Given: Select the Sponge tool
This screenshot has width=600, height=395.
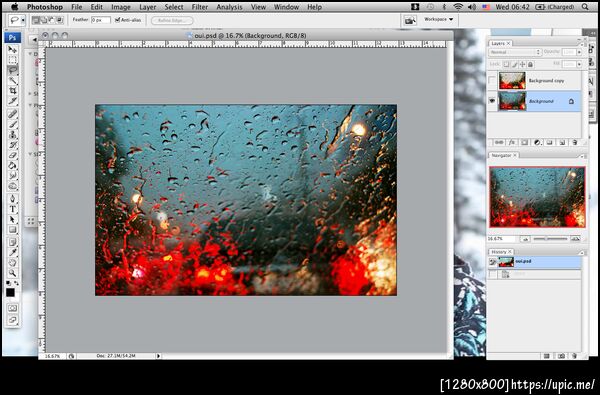Looking at the screenshot, I should click(13, 186).
